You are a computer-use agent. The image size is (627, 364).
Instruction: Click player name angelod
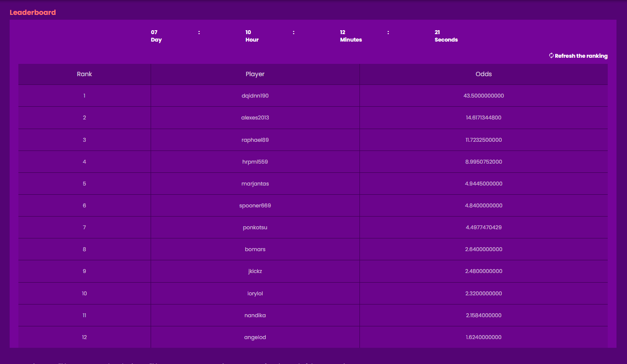pyautogui.click(x=255, y=337)
